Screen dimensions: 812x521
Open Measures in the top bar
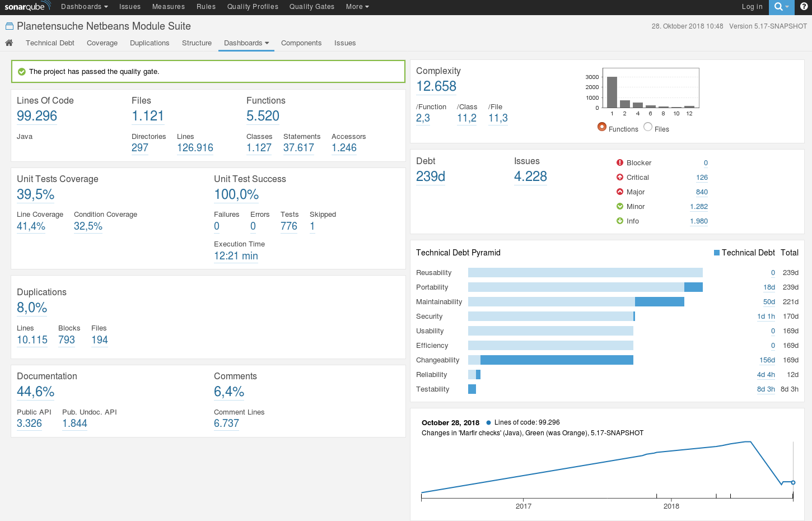169,7
